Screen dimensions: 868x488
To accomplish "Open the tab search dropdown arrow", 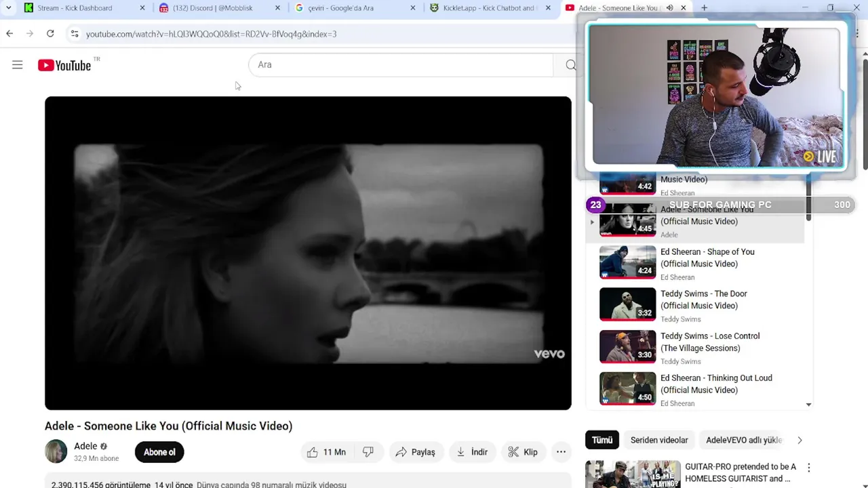I will point(8,8).
